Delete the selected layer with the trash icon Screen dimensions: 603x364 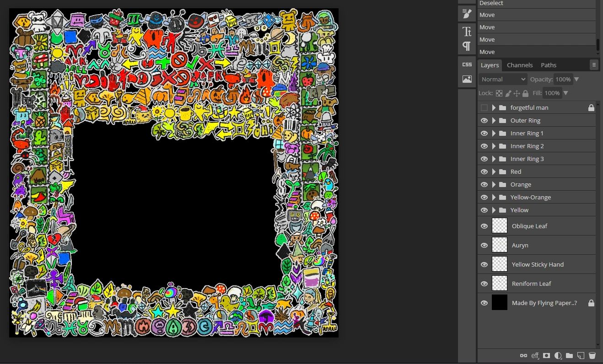coord(592,355)
